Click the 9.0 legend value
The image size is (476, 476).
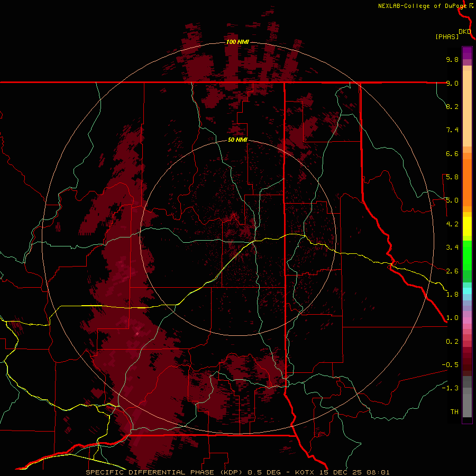click(x=452, y=83)
